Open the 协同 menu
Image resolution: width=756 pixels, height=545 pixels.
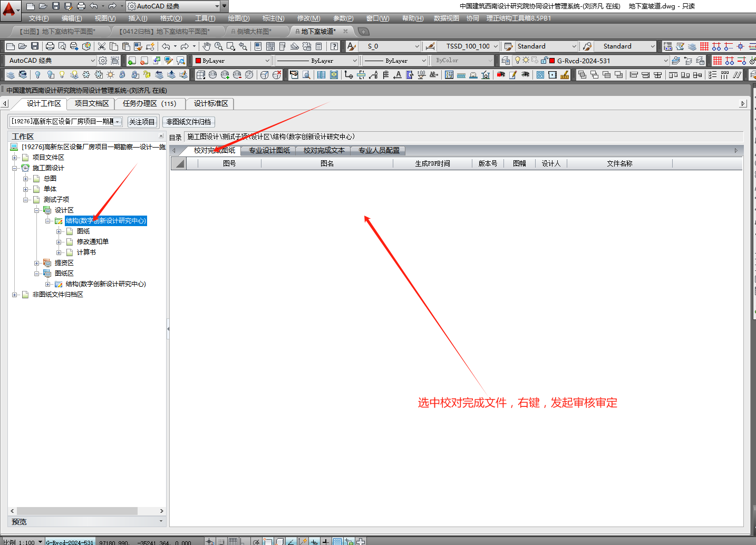[x=472, y=18]
